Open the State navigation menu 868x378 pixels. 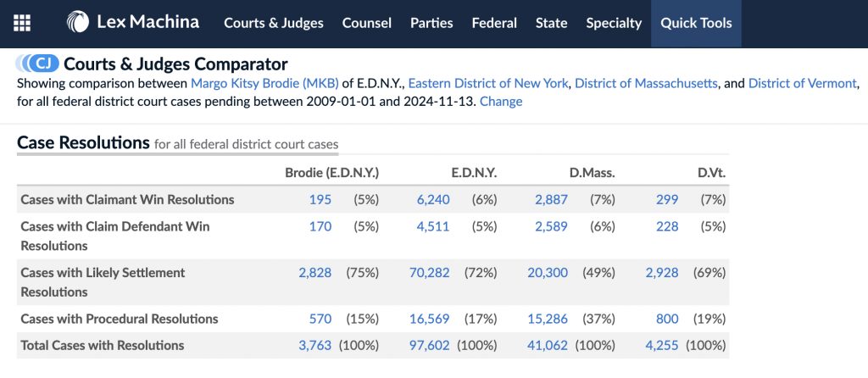pyautogui.click(x=551, y=23)
